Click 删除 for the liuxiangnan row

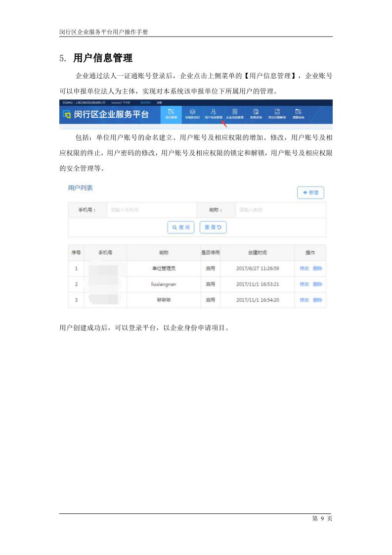point(317,284)
